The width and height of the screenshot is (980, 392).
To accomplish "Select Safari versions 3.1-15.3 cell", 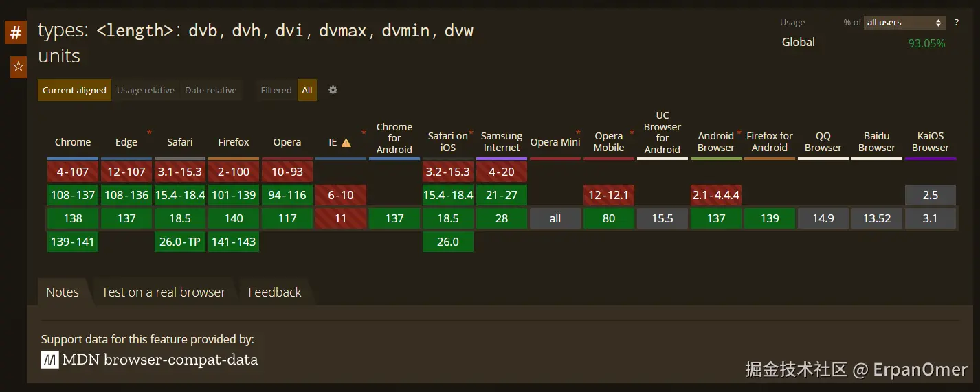I will coord(180,172).
